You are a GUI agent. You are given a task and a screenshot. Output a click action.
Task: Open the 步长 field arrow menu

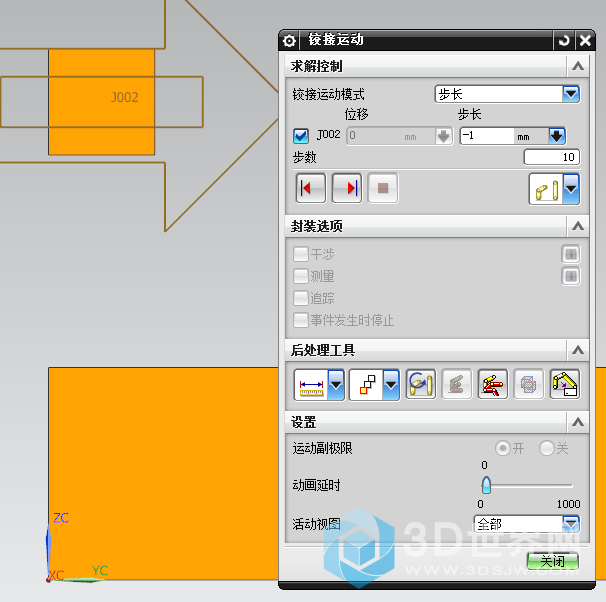pos(557,136)
